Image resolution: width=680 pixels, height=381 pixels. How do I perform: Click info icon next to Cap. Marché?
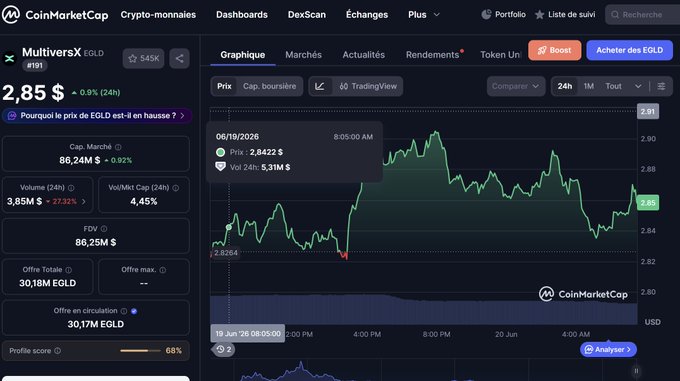point(118,147)
